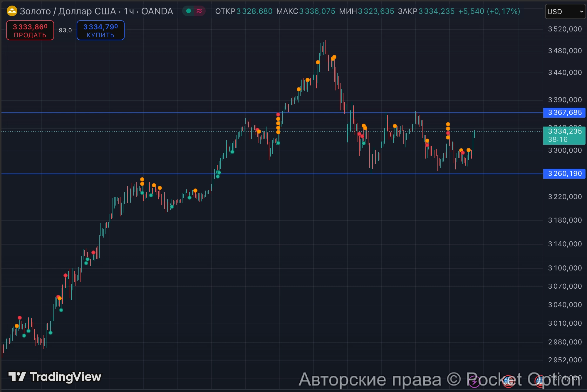Click the 3 260,190 horizontal line price label
Viewport: 587px width, 392px height.
(x=564, y=174)
